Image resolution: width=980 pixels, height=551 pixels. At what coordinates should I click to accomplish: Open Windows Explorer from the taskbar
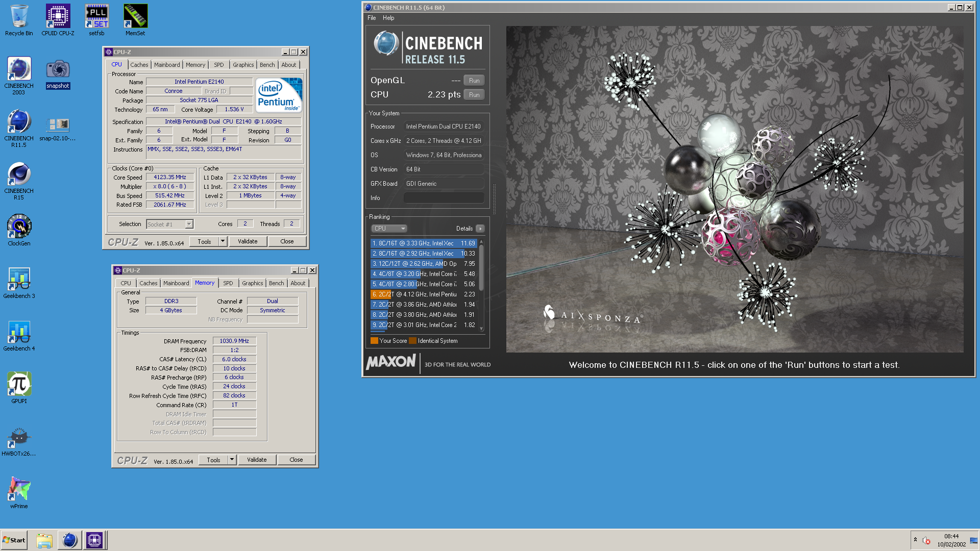44,540
